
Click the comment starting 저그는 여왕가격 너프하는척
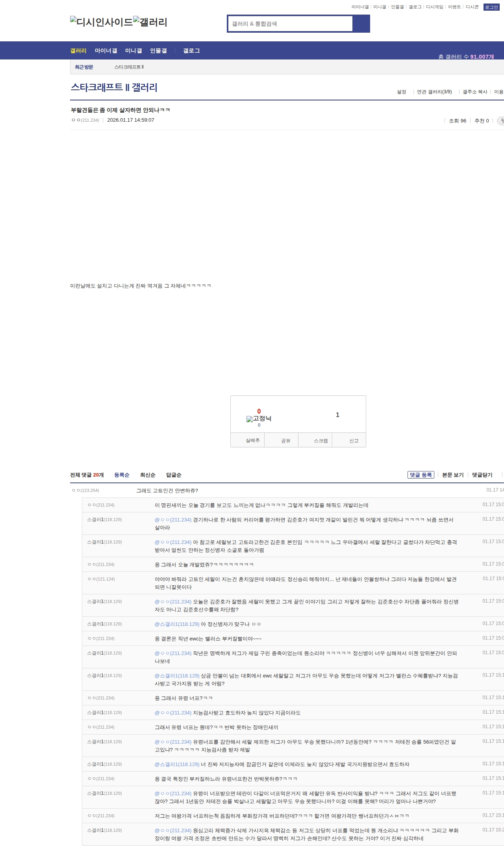[282, 816]
